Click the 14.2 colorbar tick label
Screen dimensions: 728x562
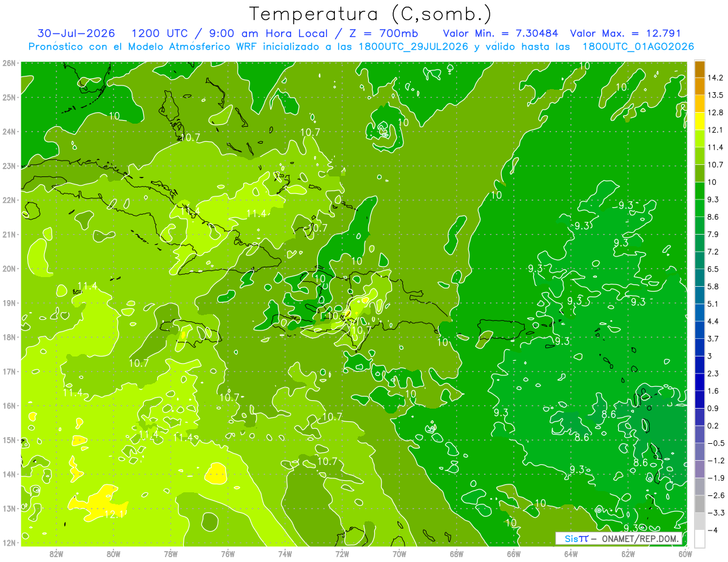coord(715,78)
